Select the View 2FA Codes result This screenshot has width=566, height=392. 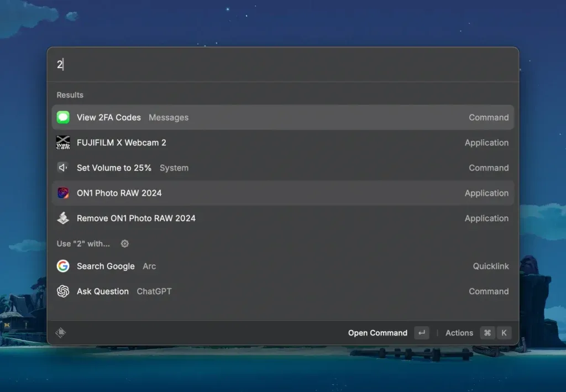[x=283, y=117]
